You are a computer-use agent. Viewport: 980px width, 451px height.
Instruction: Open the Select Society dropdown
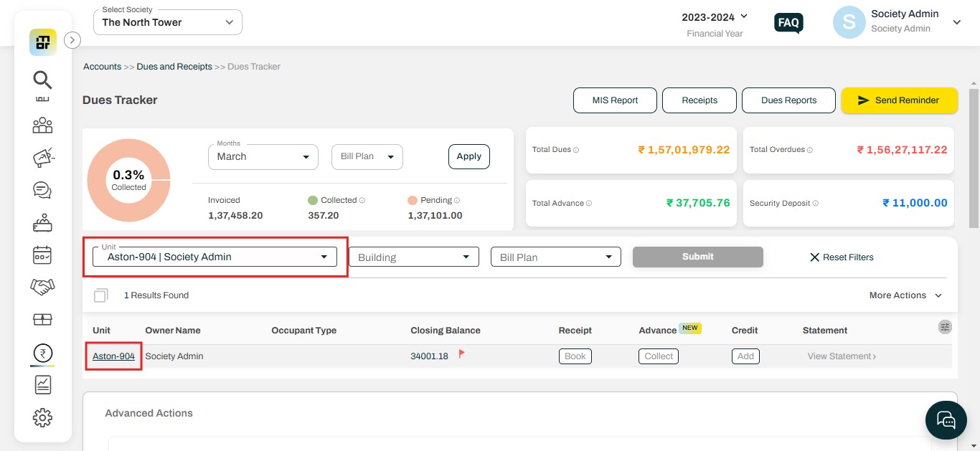click(x=167, y=22)
